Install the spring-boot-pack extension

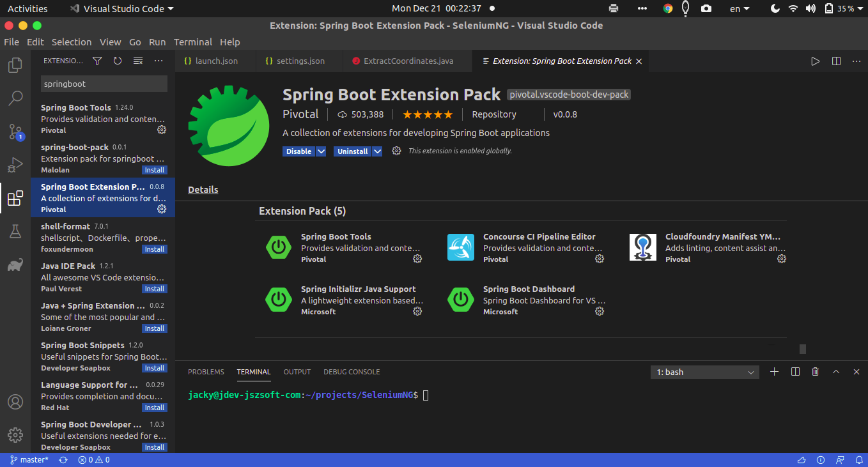click(x=155, y=170)
